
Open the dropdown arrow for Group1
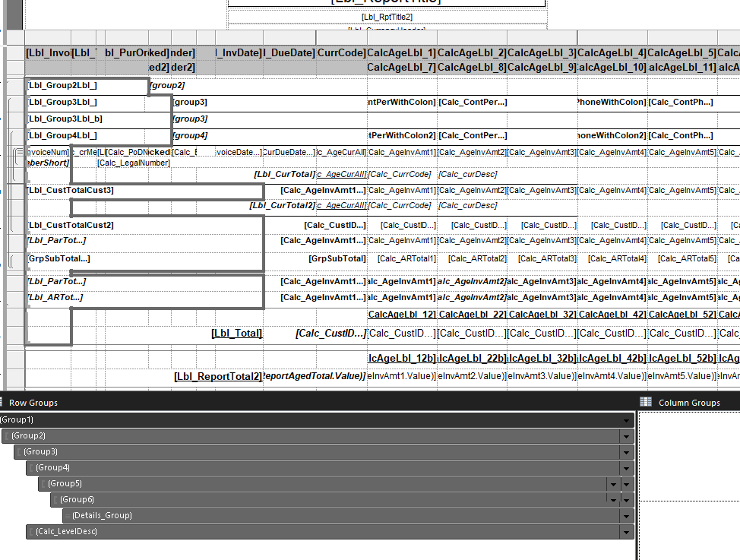pos(626,420)
